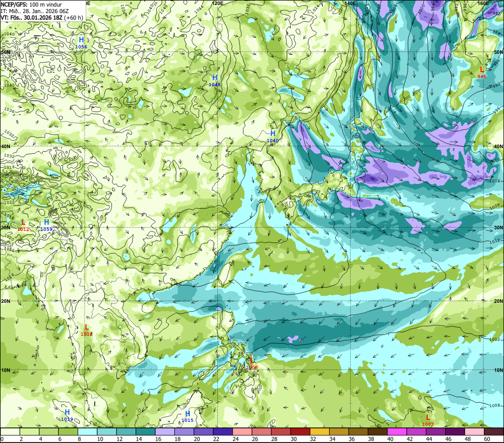Pick the light cyan 8–10 legend swatch
Screen dimensions: 504x443
tap(87, 431)
